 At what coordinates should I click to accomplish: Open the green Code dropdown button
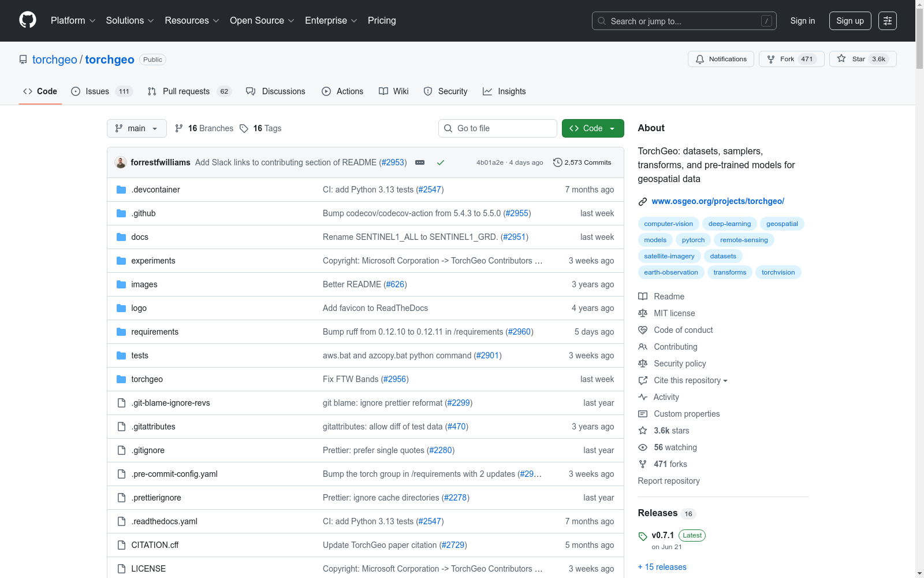pos(593,128)
